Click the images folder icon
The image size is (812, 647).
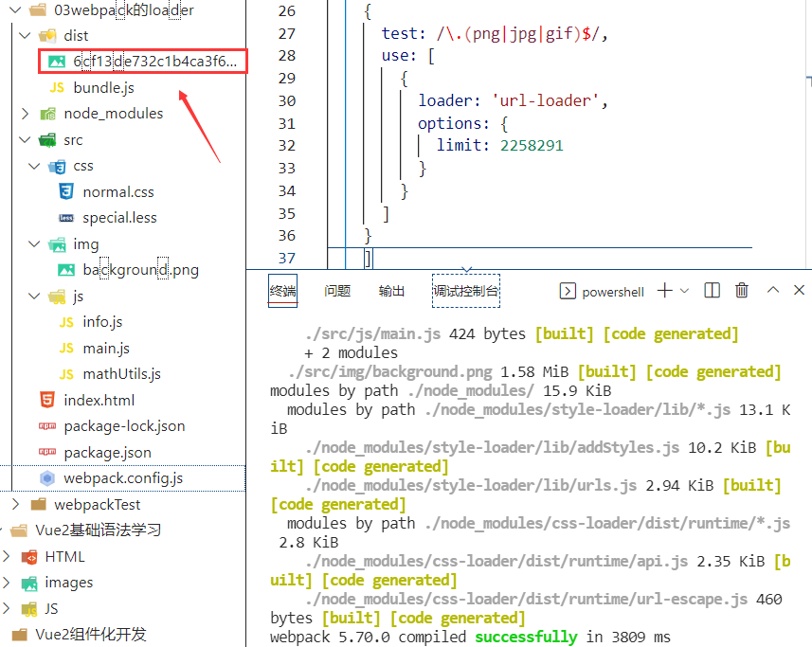pyautogui.click(x=29, y=583)
